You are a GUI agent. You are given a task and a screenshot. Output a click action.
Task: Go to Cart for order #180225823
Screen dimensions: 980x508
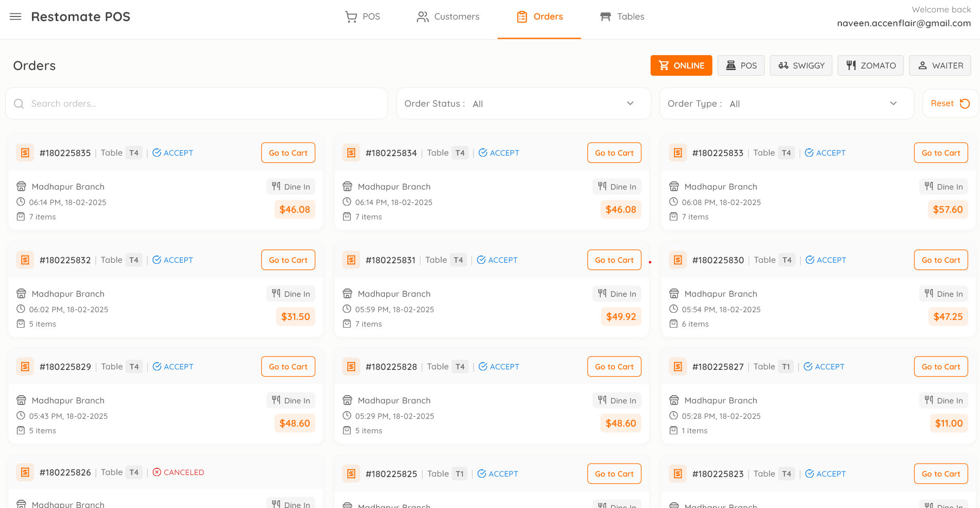(x=941, y=473)
